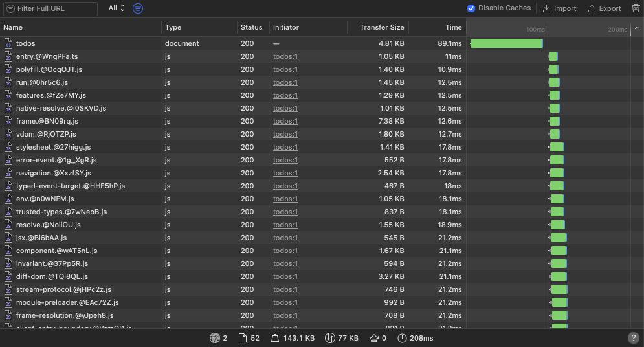Open todos:1 initiator link for frame.@BN09rq.js
This screenshot has height=347, width=644.
point(285,121)
